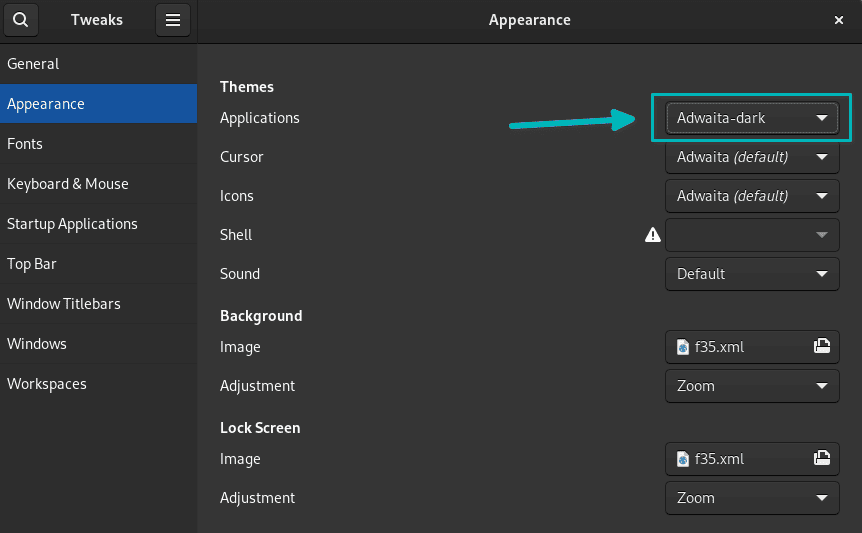The image size is (862, 533).
Task: Open Keyboard & Mouse settings
Action: pyautogui.click(x=98, y=184)
